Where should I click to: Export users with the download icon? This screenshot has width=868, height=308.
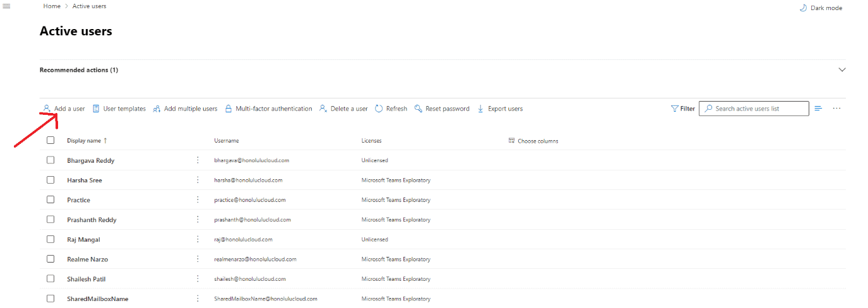coord(480,109)
